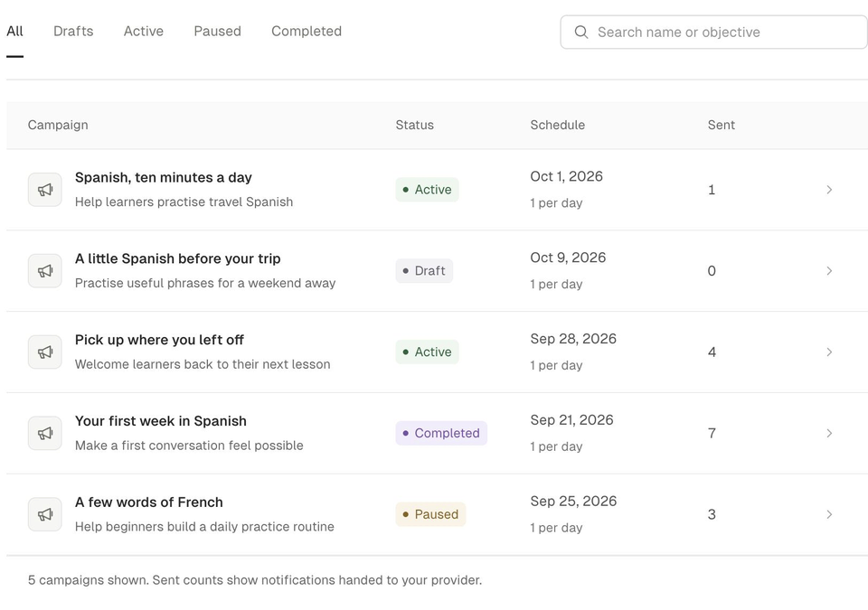868x610 pixels.
Task: Click the Sep 21, 2026 schedule date
Action: pyautogui.click(x=571, y=419)
